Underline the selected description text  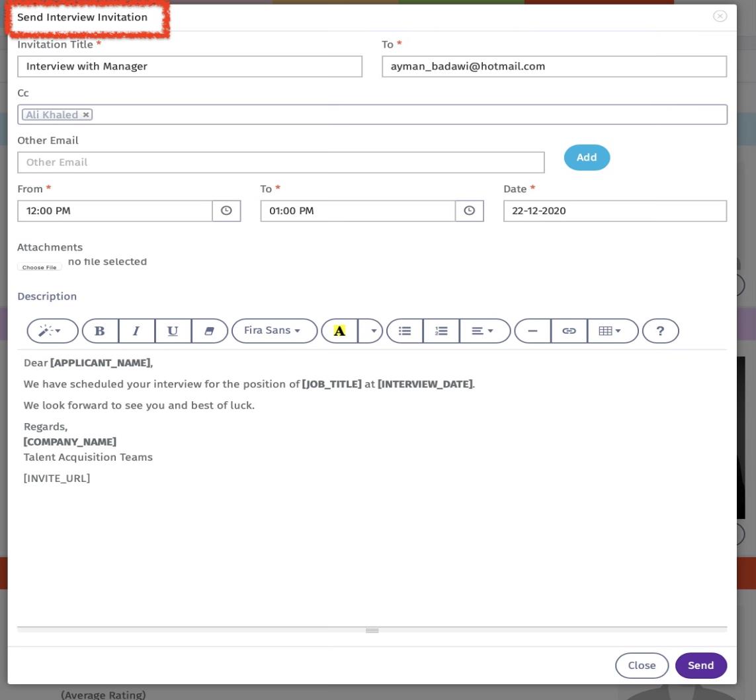click(x=173, y=331)
